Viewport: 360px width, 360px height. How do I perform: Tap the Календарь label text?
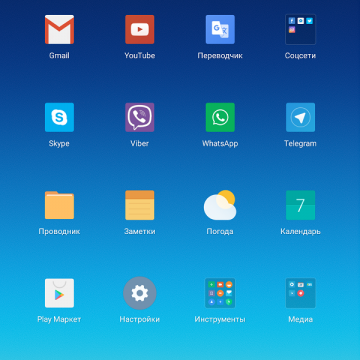[300, 232]
